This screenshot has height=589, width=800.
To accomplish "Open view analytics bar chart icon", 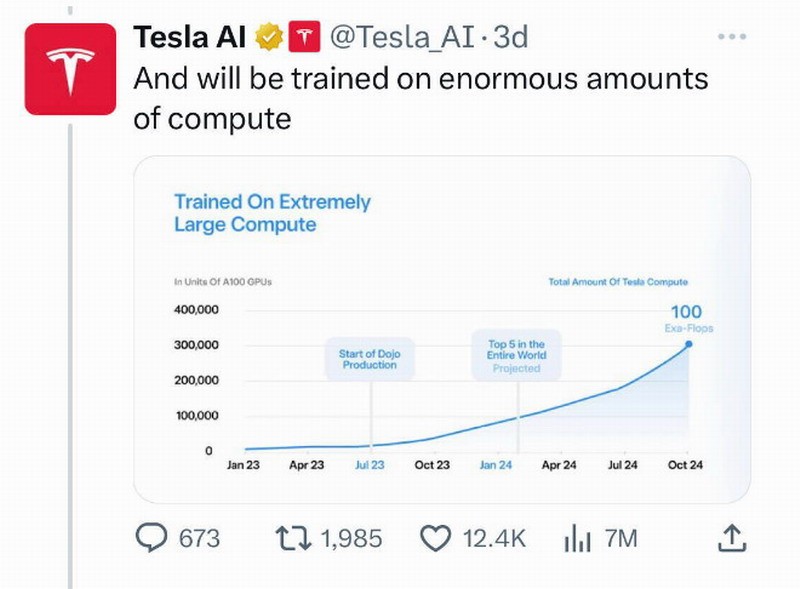I will click(578, 539).
